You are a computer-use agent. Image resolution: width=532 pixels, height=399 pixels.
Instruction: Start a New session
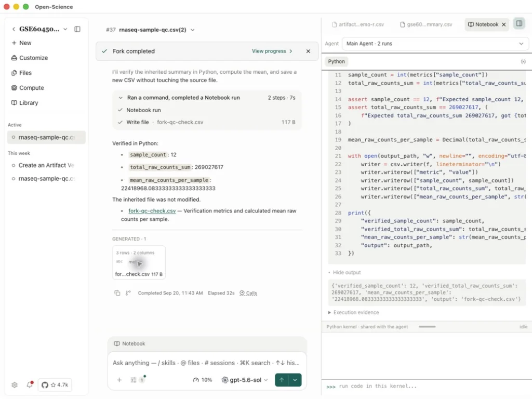point(21,43)
